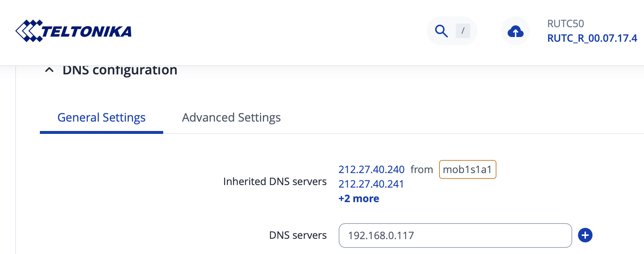Screen dimensions: 644x254
Task: Click the RUTC50 device name
Action: pyautogui.click(x=565, y=24)
